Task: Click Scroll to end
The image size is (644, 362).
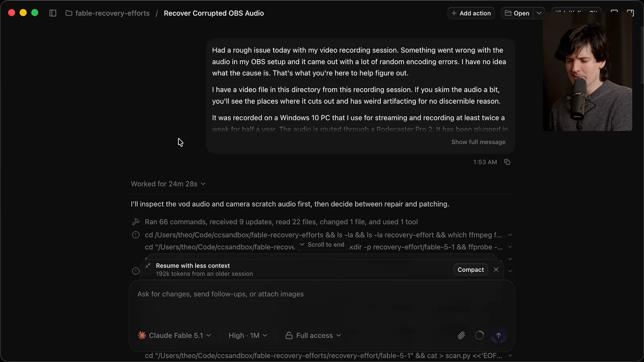Action: tap(322, 245)
